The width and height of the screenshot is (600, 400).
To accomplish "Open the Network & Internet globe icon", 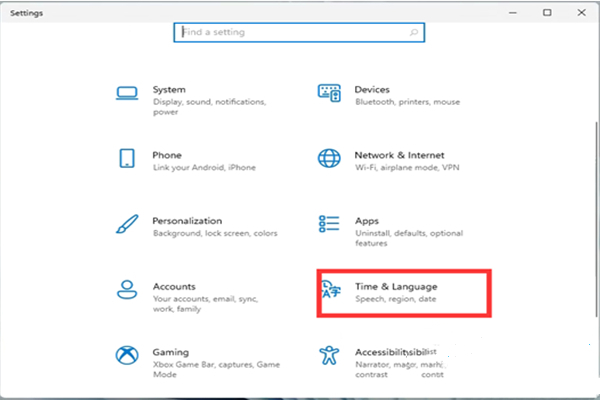I will (329, 158).
